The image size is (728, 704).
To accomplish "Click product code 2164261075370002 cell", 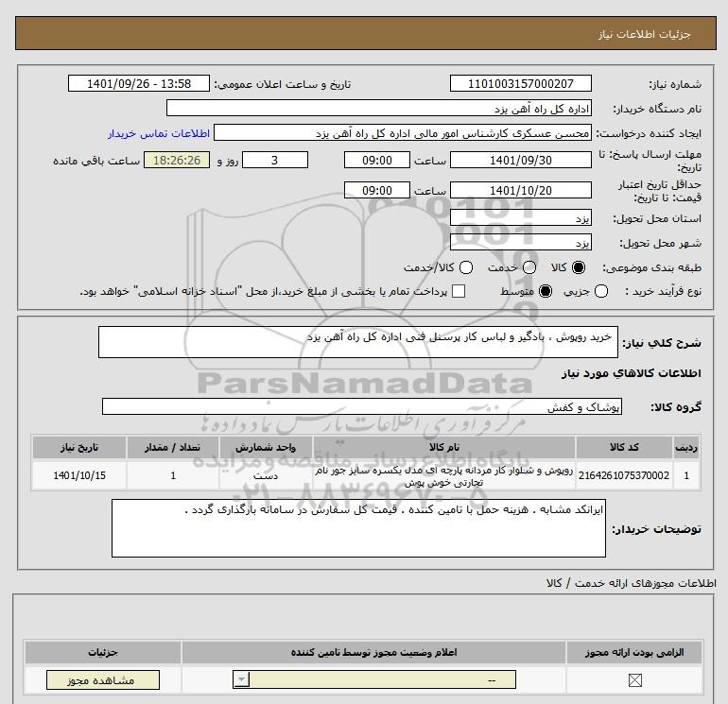I will pos(624,475).
